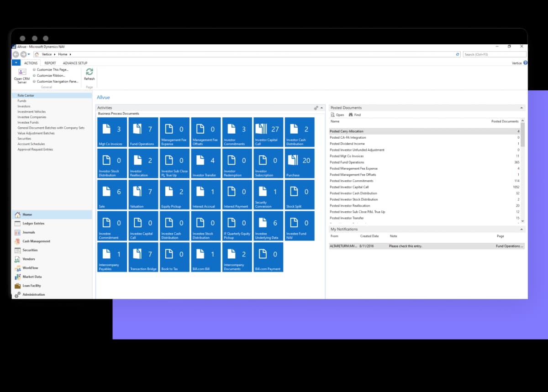Image resolution: width=548 pixels, height=392 pixels.
Task: Collapse the Activities panel
Action: [x=321, y=108]
